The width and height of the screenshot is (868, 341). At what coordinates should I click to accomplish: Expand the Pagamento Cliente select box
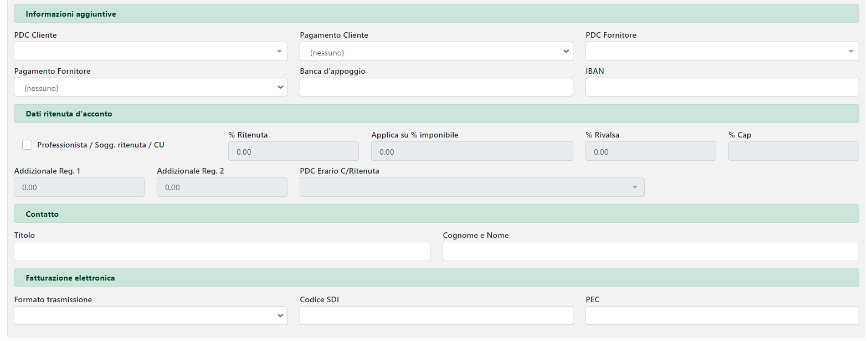click(x=436, y=52)
